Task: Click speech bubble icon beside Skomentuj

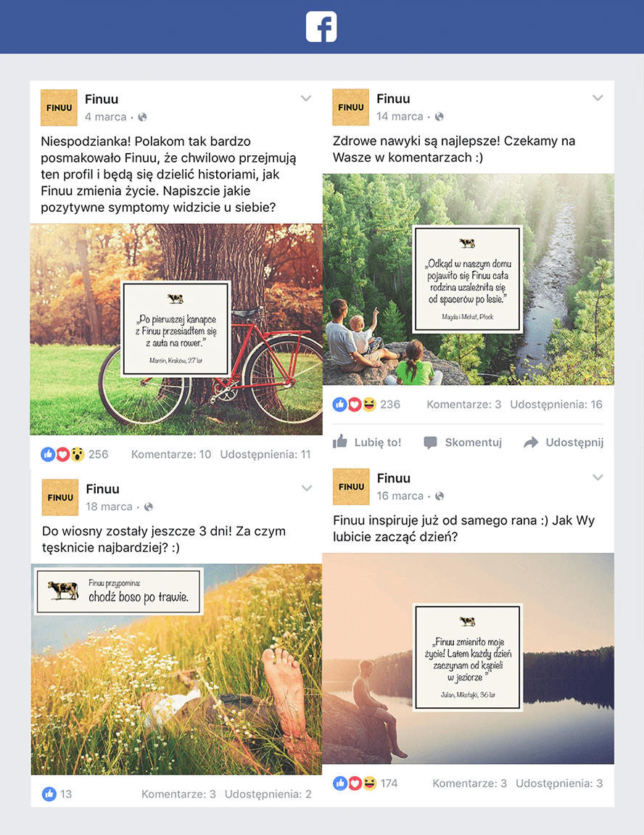Action: point(431,443)
